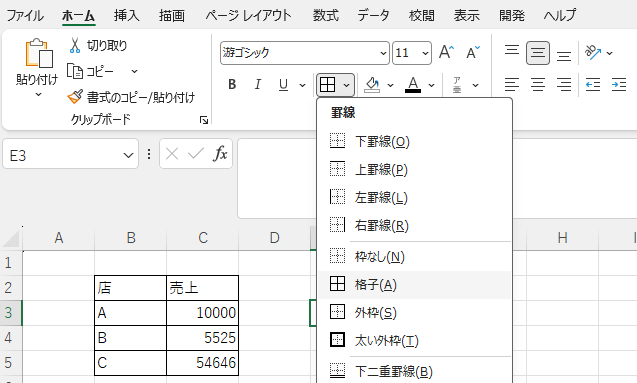Click the text orientation (ab) icon
Image resolution: width=637 pixels, height=383 pixels.
click(593, 52)
